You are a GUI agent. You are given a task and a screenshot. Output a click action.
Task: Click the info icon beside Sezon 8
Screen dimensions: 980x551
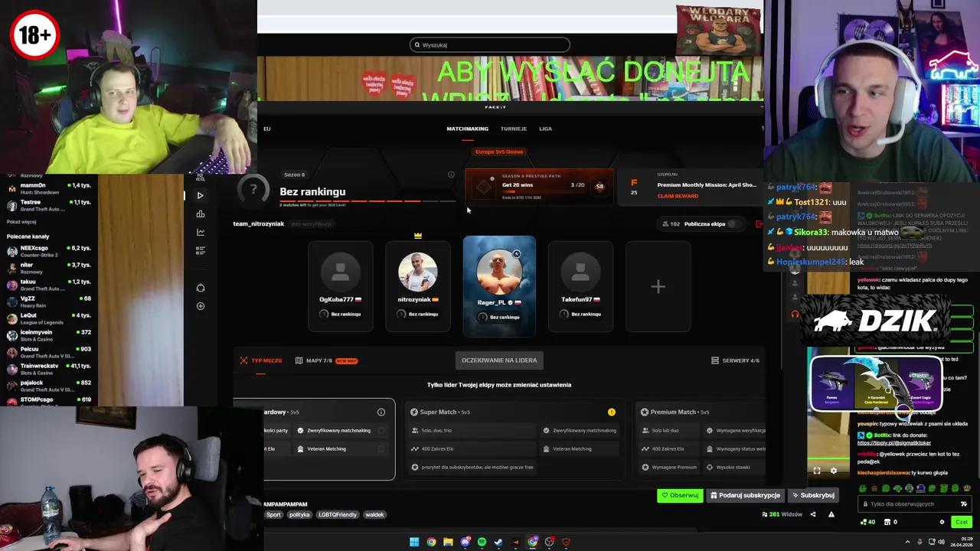point(451,174)
